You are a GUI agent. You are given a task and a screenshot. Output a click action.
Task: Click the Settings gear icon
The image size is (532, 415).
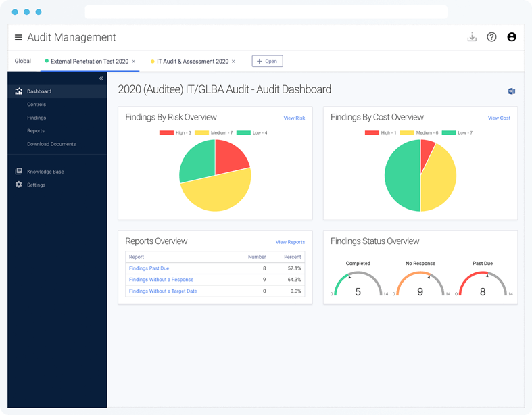(19, 185)
